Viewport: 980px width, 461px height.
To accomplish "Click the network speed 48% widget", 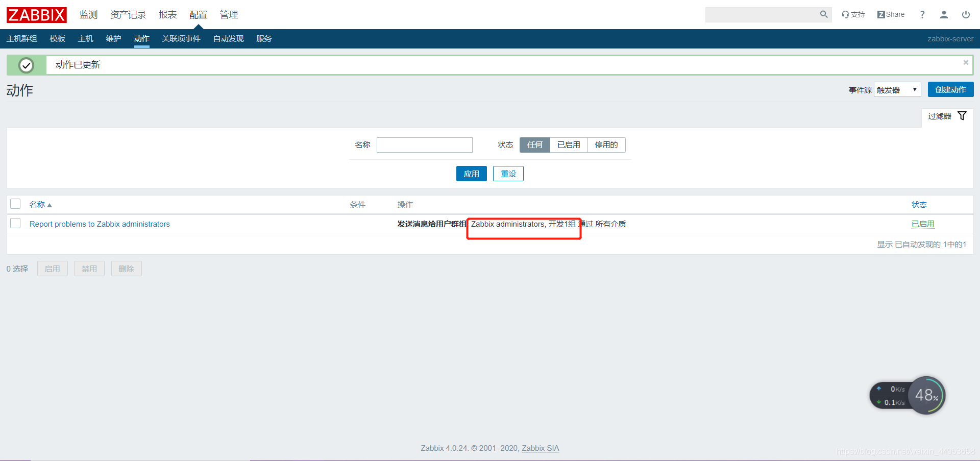I will [908, 395].
